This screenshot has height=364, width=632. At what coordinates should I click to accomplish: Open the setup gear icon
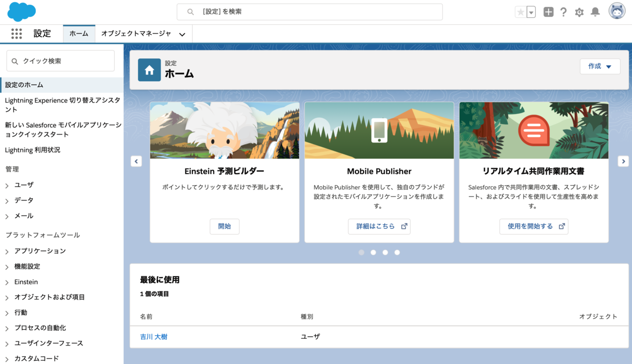(579, 12)
